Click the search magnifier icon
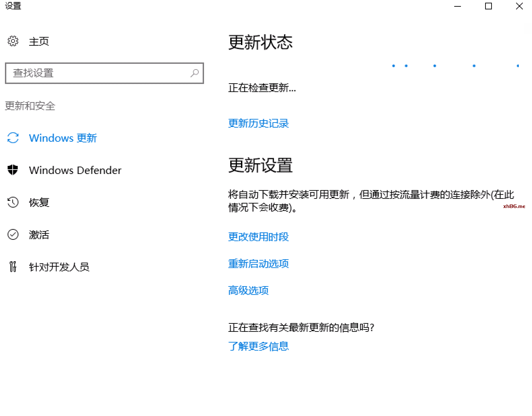 pos(195,73)
